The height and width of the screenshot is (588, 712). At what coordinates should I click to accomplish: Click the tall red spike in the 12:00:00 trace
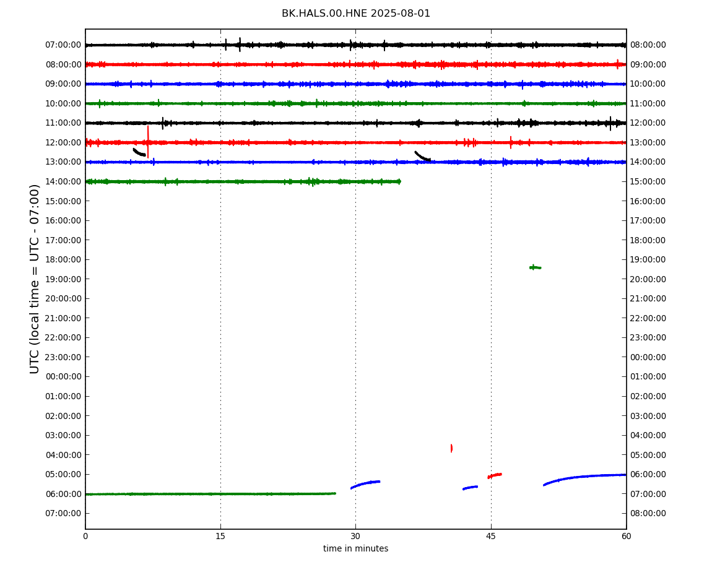[148, 142]
